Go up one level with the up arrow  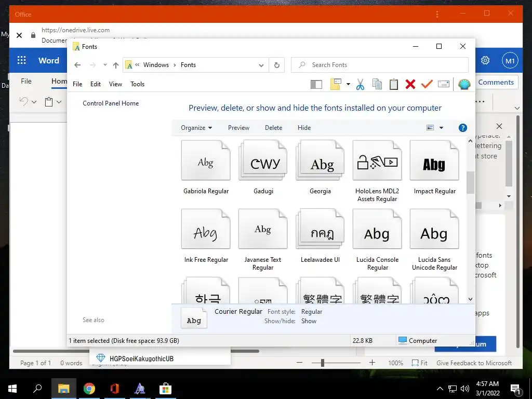pos(116,65)
